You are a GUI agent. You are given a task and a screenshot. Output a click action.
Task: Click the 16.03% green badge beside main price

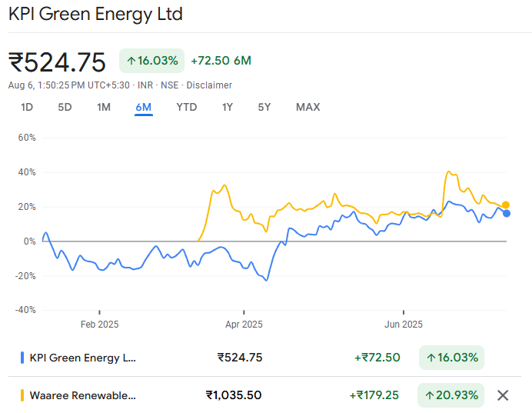(x=151, y=61)
